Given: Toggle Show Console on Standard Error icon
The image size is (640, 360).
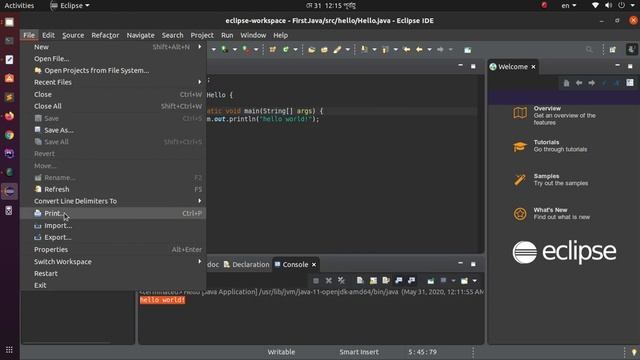Looking at the screenshot, I should coord(411,280).
